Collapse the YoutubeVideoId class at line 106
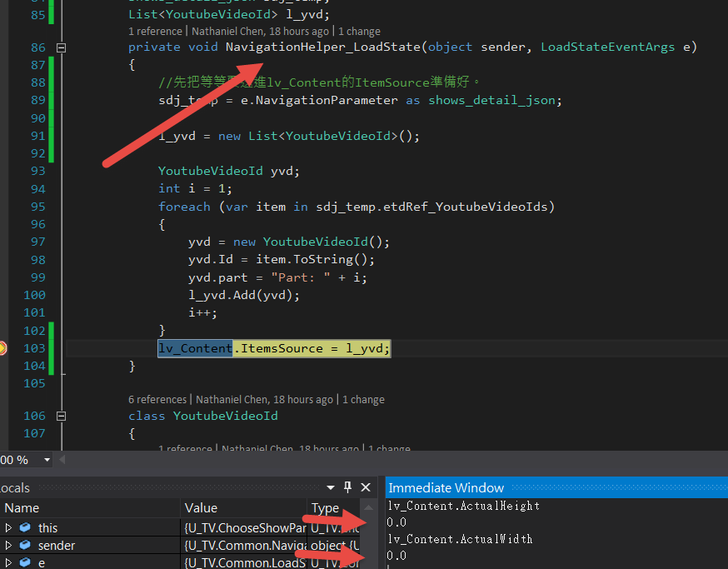The width and height of the screenshot is (728, 569). [x=61, y=416]
